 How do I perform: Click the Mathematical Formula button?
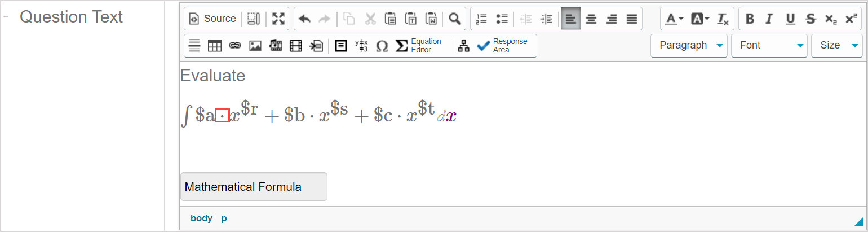pyautogui.click(x=253, y=187)
